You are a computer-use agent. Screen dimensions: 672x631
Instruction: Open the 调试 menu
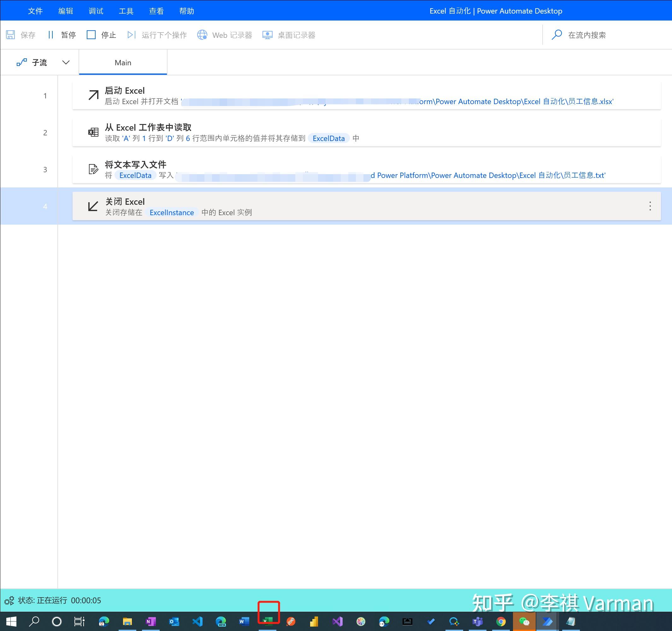coord(95,10)
